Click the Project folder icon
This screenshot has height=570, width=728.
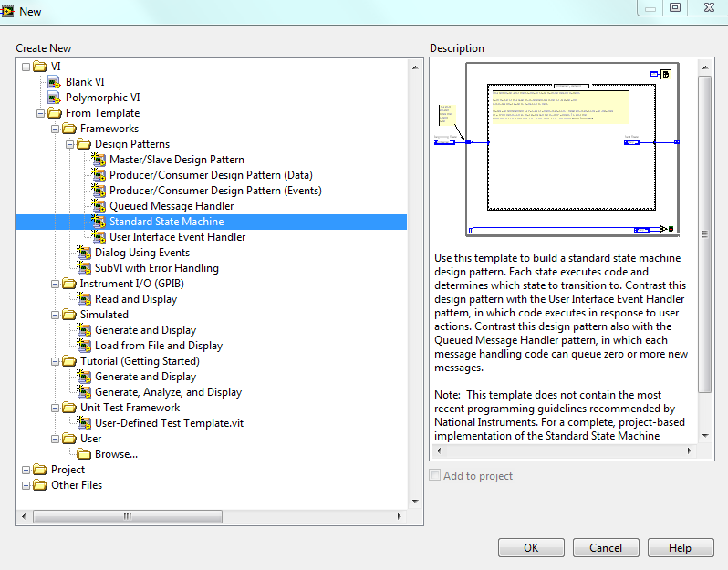tap(40, 470)
